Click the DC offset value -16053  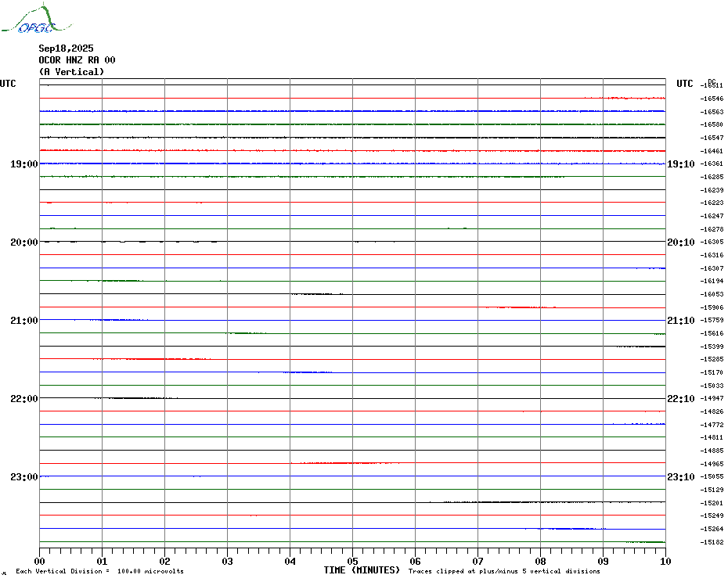tap(712, 294)
